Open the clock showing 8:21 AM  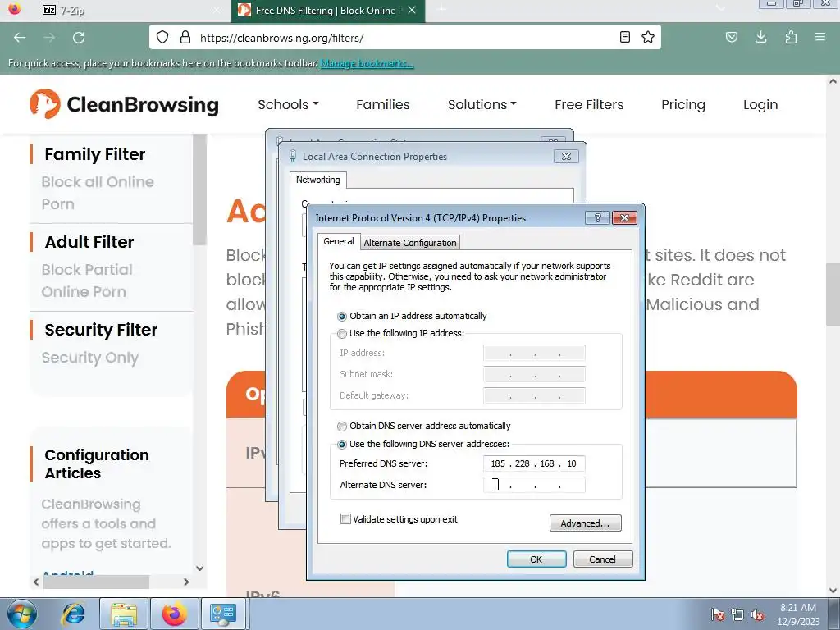point(798,614)
